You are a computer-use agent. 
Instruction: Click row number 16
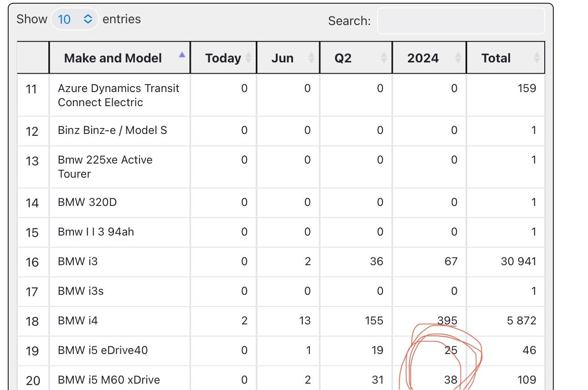(x=32, y=262)
